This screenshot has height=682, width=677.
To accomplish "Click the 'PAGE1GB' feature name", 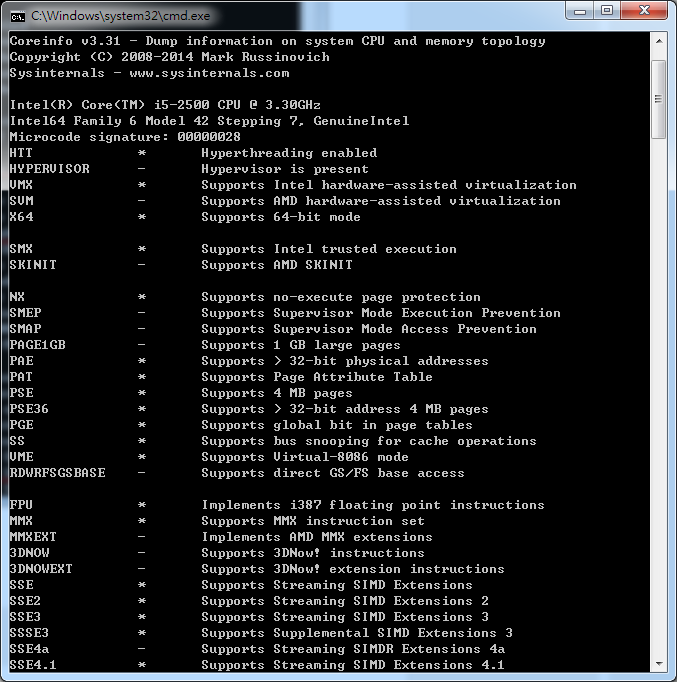I will (37, 345).
